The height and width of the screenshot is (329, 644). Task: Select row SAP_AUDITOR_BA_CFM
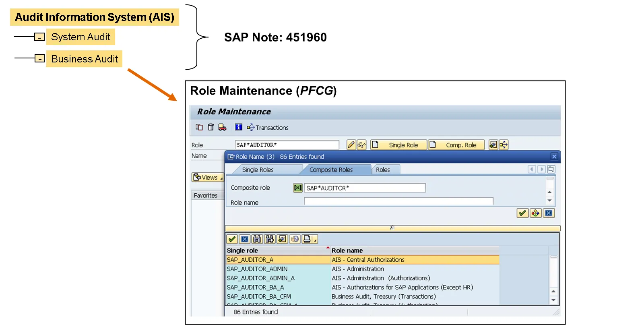point(363,297)
